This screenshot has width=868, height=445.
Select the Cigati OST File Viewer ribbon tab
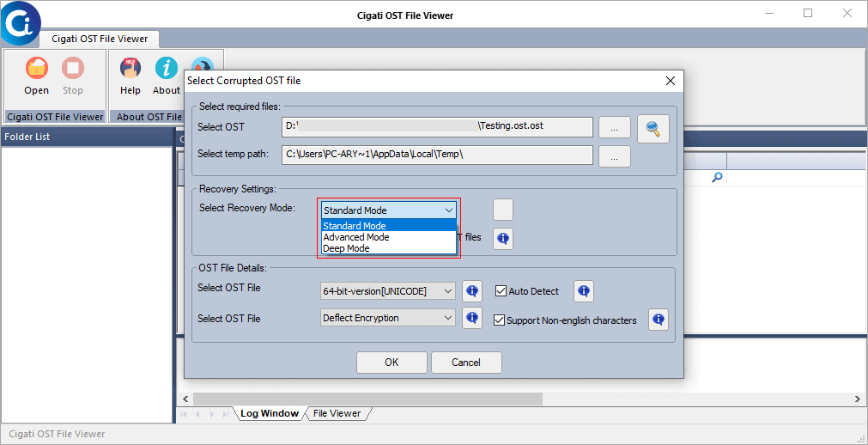[x=100, y=39]
